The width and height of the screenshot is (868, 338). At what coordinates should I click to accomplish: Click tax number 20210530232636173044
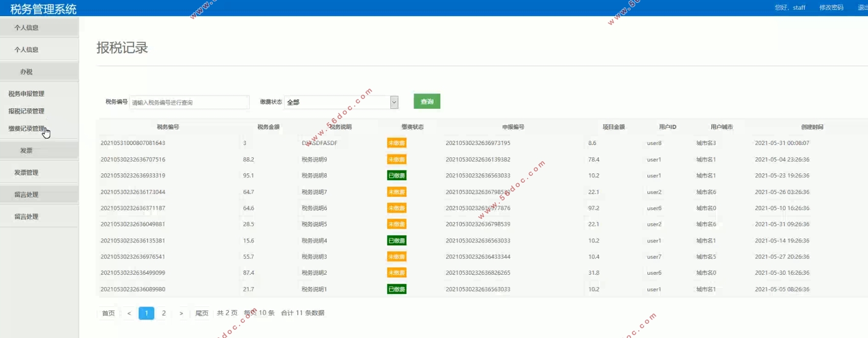point(133,192)
